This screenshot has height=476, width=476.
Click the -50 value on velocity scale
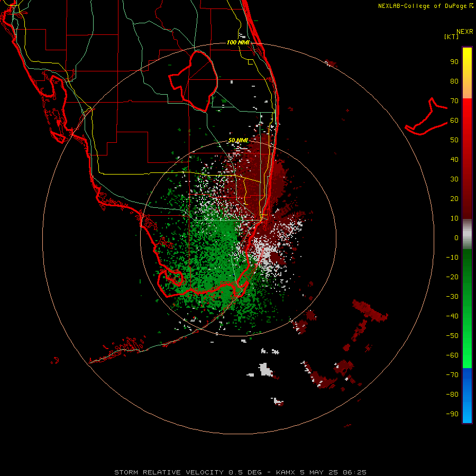pyautogui.click(x=452, y=336)
